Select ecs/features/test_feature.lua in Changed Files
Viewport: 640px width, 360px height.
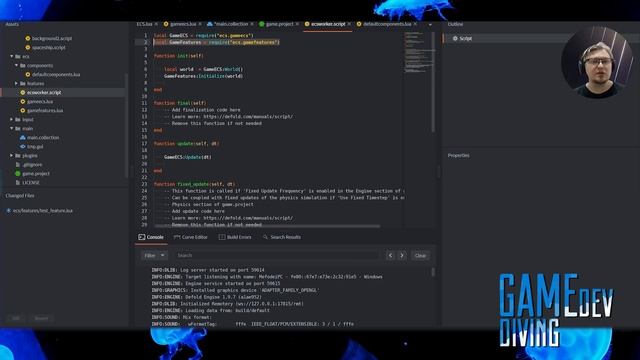(x=42, y=211)
